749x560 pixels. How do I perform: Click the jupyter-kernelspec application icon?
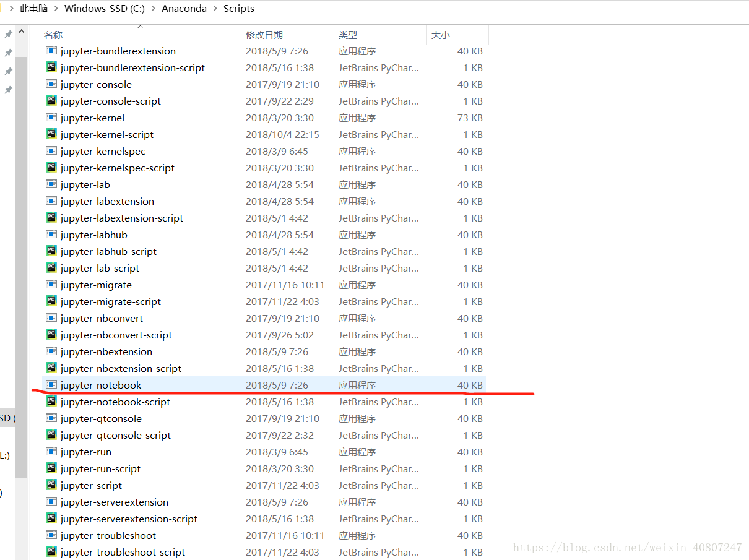51,151
